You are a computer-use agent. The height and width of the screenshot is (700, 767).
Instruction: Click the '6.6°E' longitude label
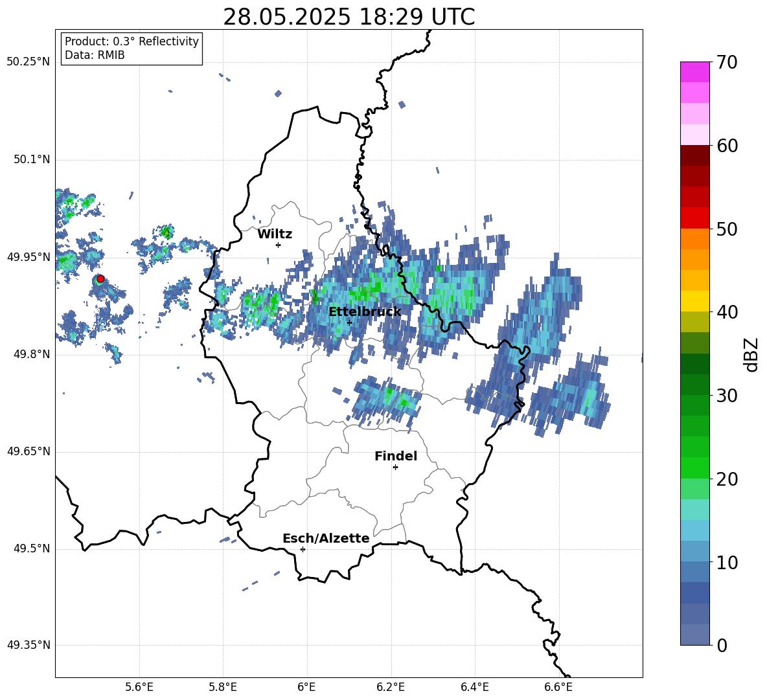tap(558, 687)
